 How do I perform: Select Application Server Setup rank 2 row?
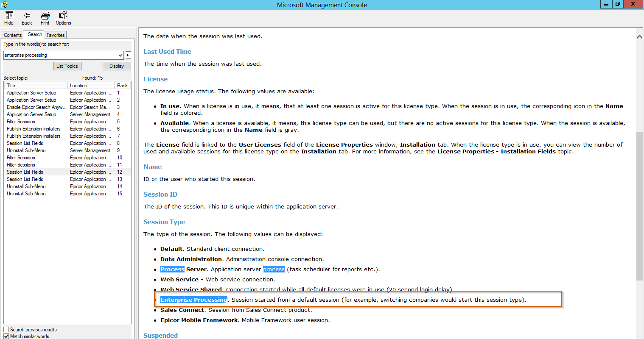tap(67, 100)
